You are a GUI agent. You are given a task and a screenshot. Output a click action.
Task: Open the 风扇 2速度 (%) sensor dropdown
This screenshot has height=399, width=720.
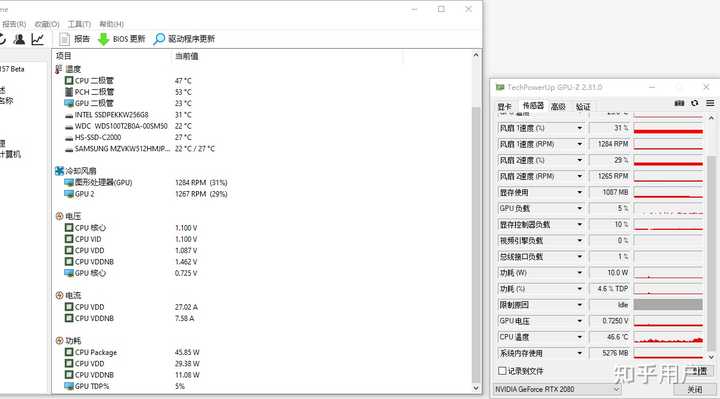580,161
